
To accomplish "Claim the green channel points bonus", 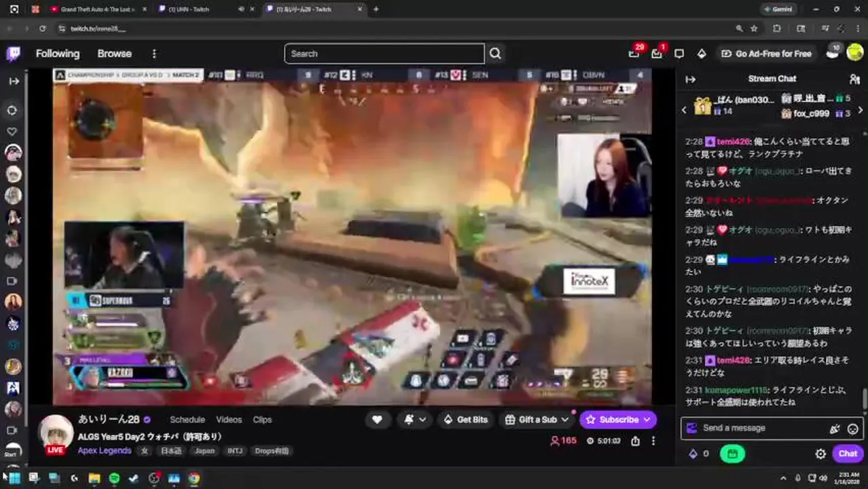I will pos(732,454).
